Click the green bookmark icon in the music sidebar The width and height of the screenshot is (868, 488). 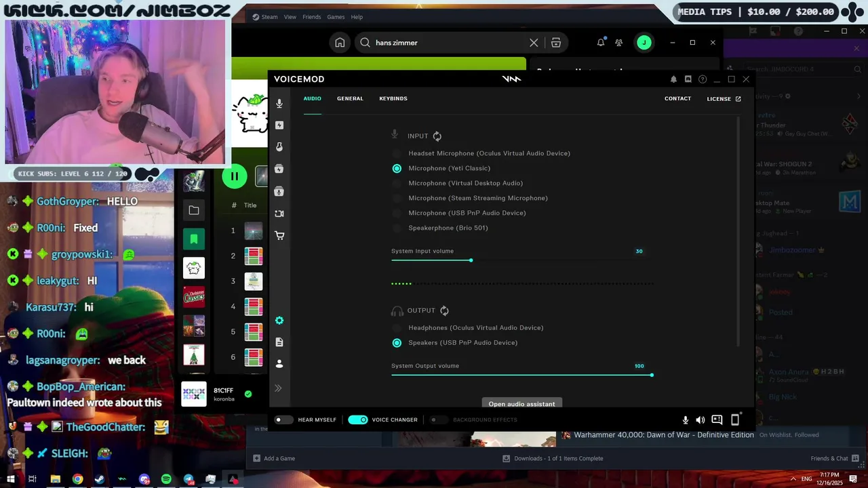click(x=194, y=239)
